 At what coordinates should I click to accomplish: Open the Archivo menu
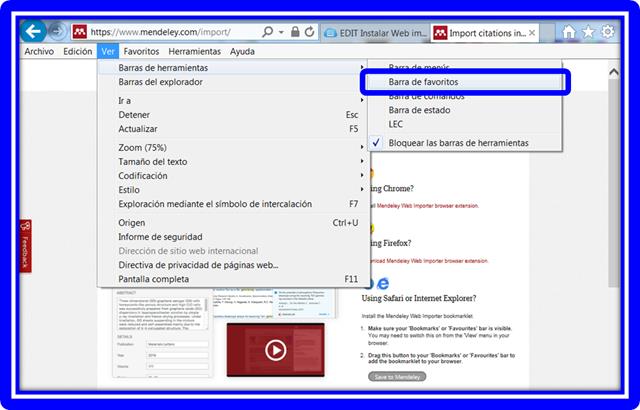tap(39, 51)
